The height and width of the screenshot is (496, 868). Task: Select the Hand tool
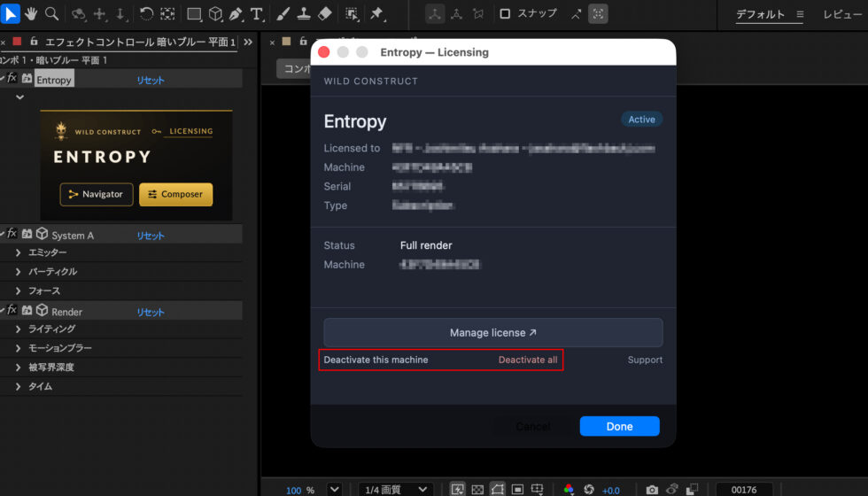[x=31, y=14]
